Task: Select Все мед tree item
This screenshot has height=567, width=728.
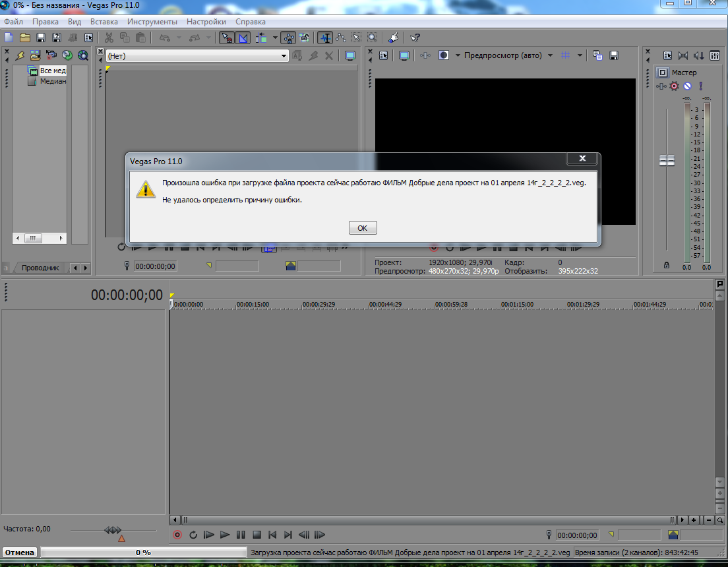Action: (53, 71)
